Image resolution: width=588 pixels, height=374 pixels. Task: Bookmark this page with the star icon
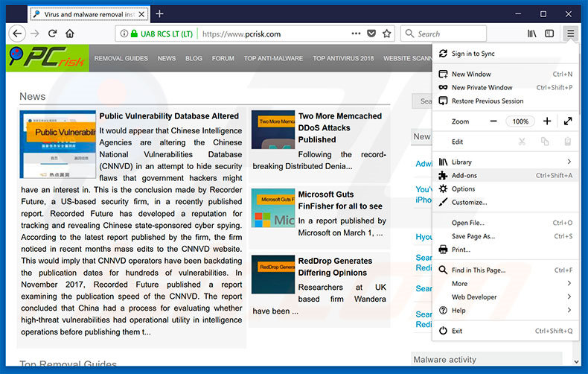click(x=387, y=34)
